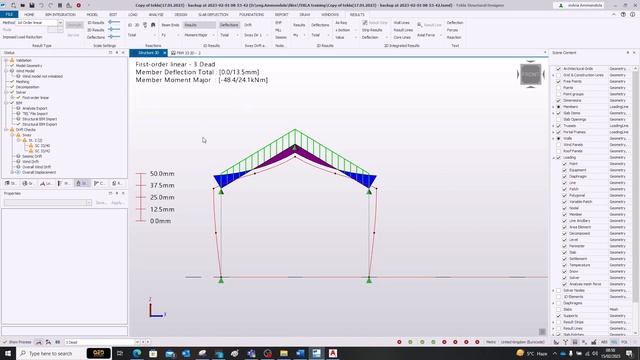Image resolution: width=640 pixels, height=360 pixels.
Task: Select 'Overall Displacement' in Status tree
Action: point(39,172)
